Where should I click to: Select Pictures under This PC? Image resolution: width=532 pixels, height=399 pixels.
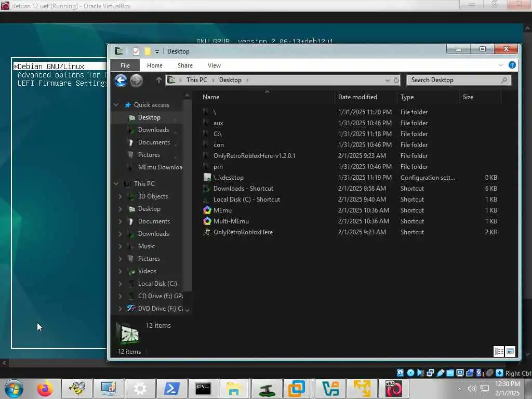pyautogui.click(x=149, y=259)
